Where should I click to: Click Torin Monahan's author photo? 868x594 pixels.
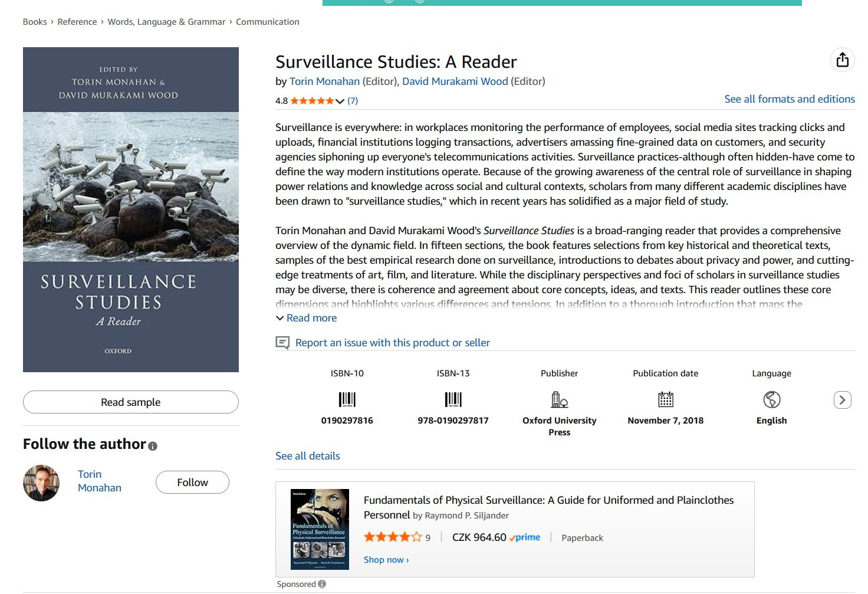41,483
